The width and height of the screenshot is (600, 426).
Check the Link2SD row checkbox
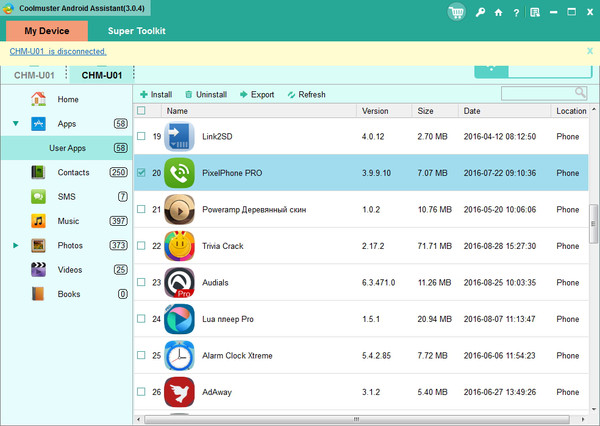pyautogui.click(x=141, y=136)
